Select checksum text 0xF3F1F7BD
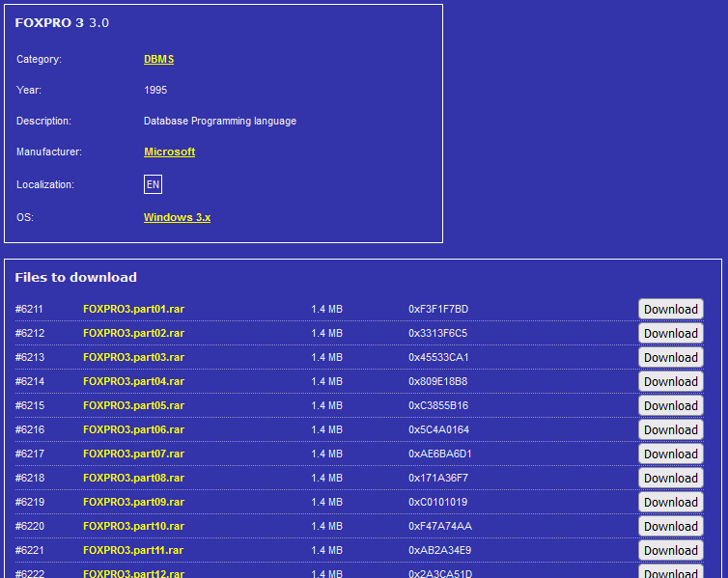This screenshot has width=728, height=578. pos(438,309)
